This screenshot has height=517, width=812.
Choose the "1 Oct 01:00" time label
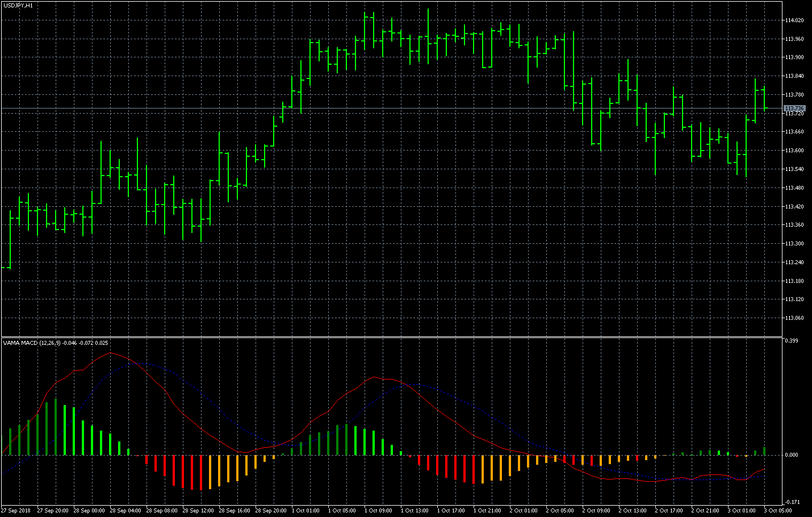pyautogui.click(x=305, y=511)
